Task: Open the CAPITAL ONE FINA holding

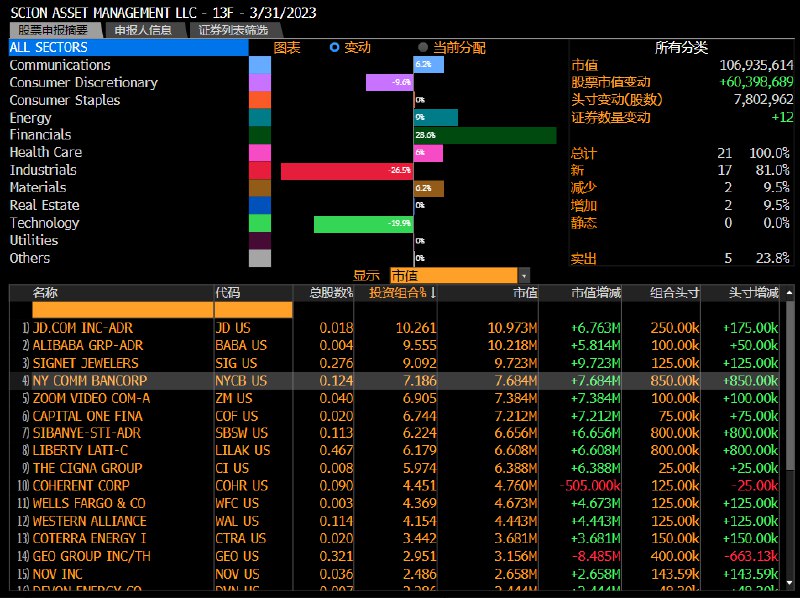Action: click(88, 416)
